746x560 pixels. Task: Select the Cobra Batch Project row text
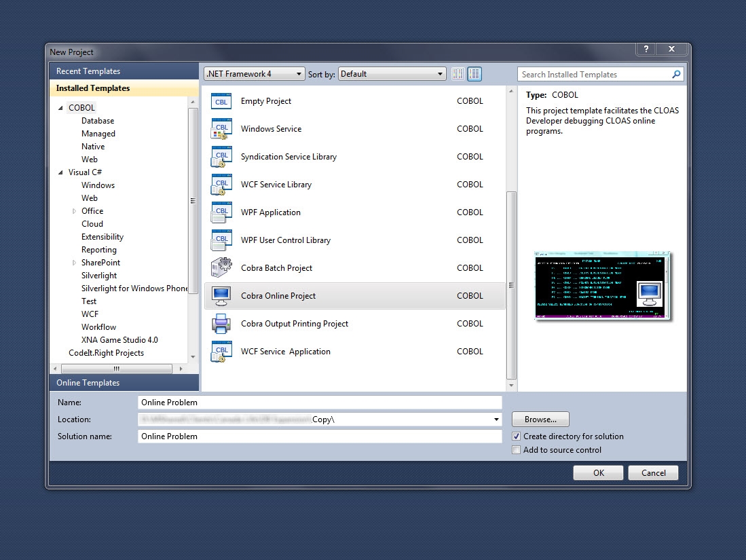[x=276, y=268]
